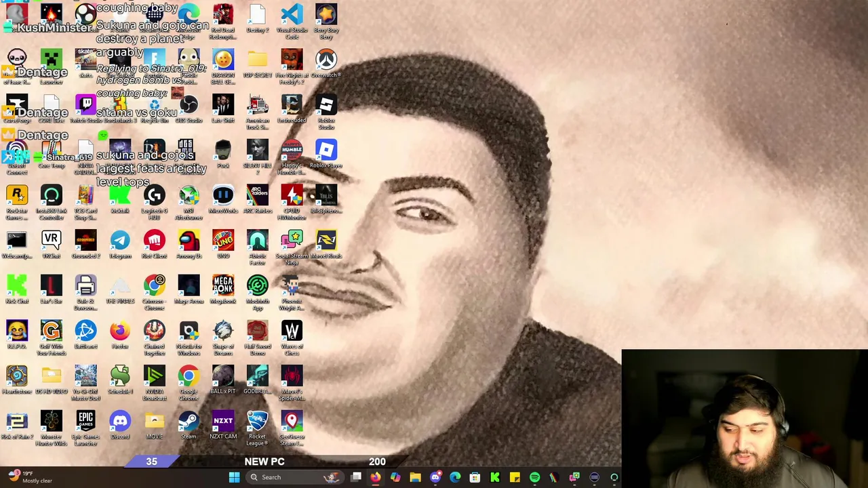Open the Chained Together shortcut

coord(155,339)
